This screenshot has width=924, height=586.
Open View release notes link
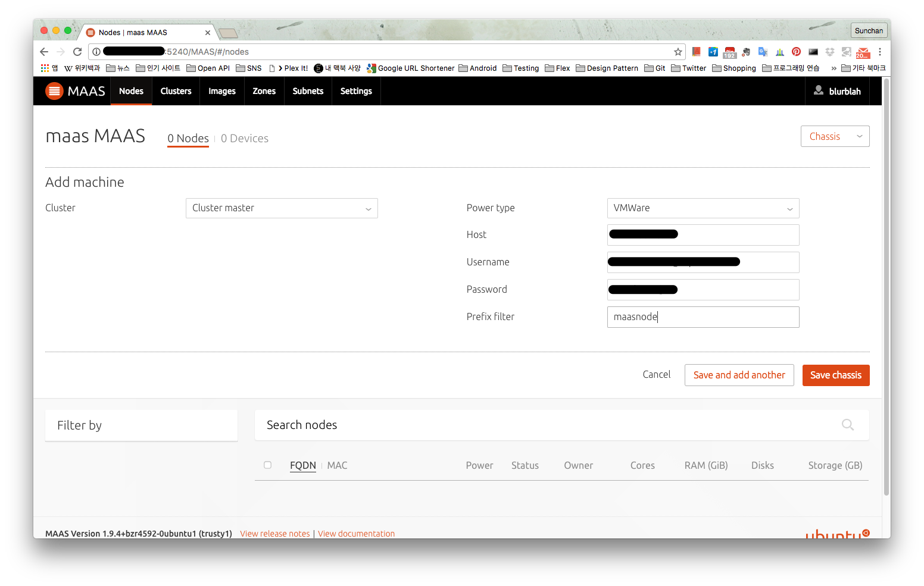[275, 534]
